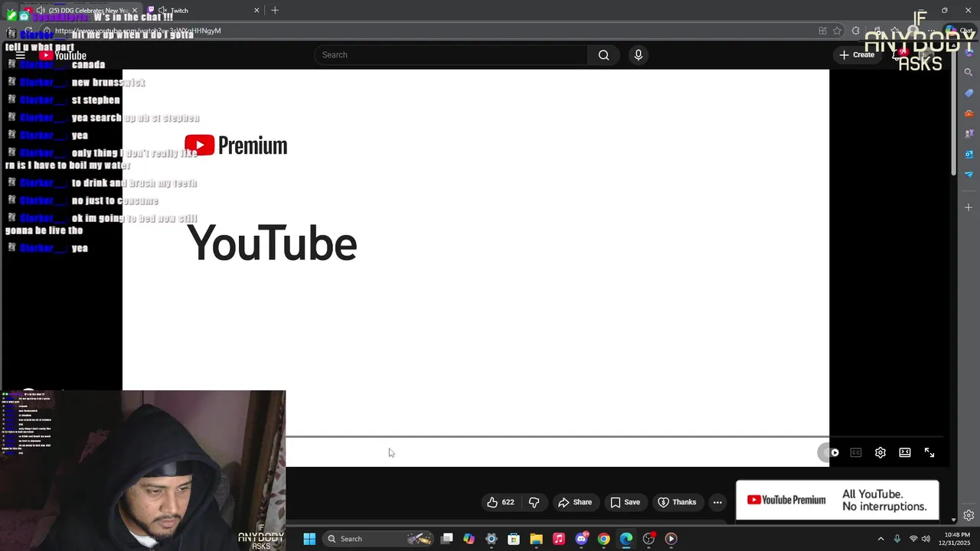Open the browser extensions puzzle icon
This screenshot has width=980, height=551.
(x=856, y=31)
